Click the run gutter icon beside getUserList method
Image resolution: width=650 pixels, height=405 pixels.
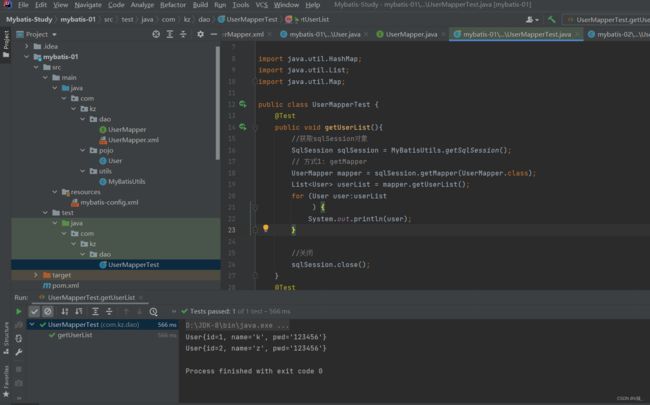[x=243, y=127]
